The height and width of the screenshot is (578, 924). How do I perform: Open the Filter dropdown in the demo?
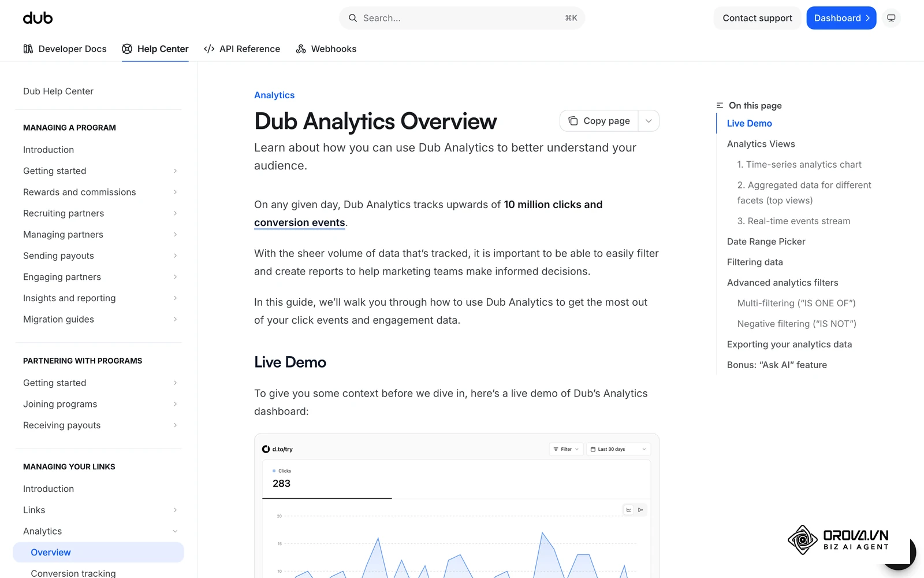(x=566, y=449)
